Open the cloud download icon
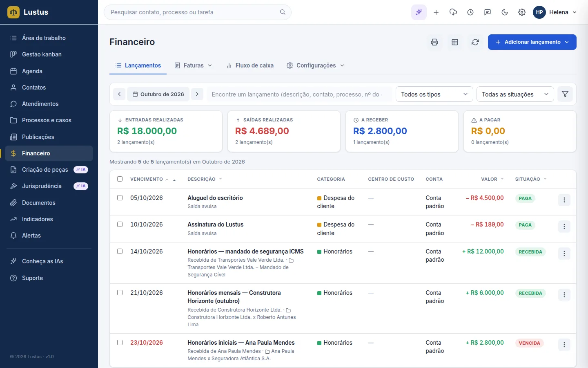Image resolution: width=588 pixels, height=368 pixels. pyautogui.click(x=453, y=12)
